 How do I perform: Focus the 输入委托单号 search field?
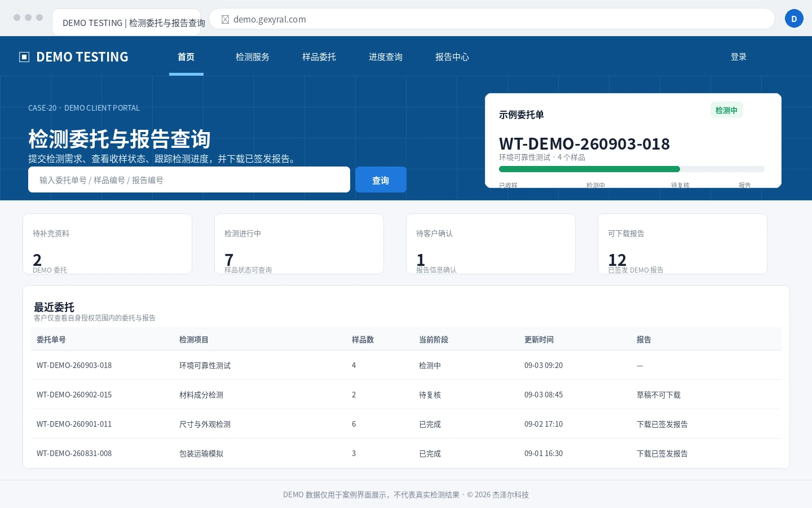coord(189,179)
